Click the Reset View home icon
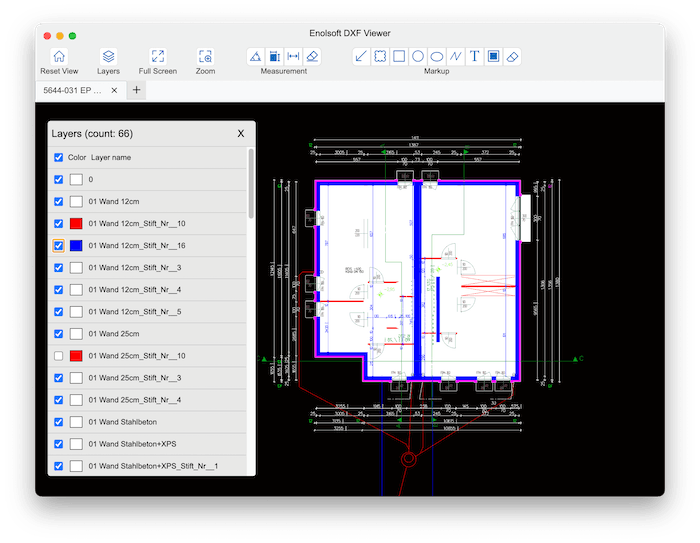The image size is (700, 543). click(59, 57)
